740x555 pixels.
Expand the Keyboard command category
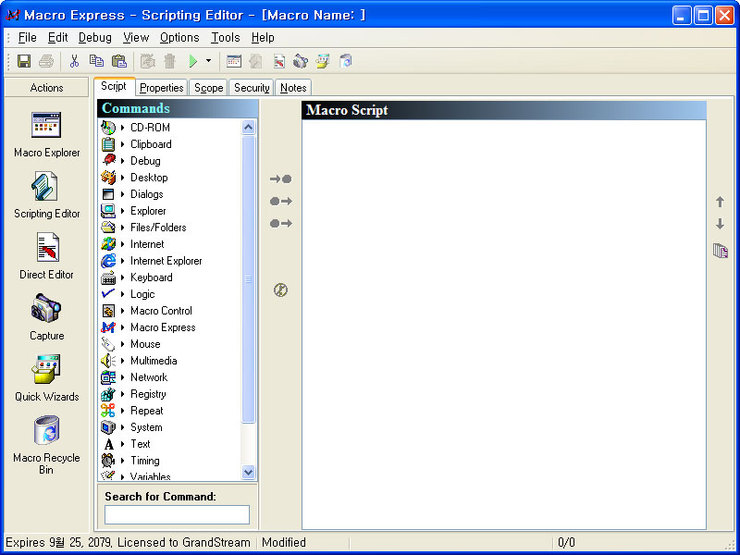[x=123, y=278]
